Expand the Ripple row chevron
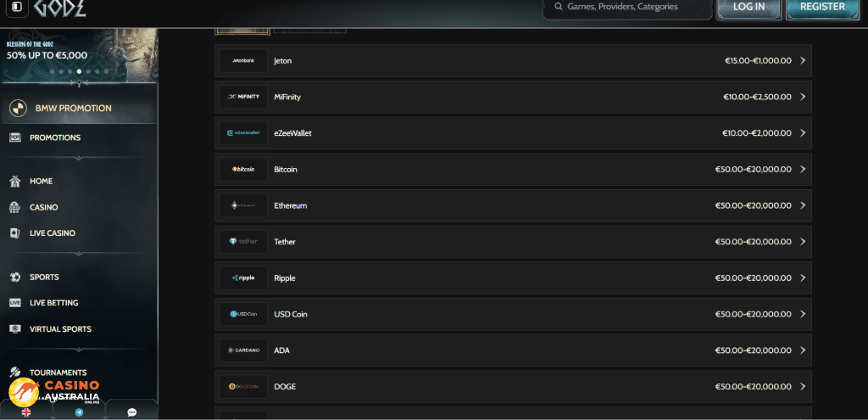 pyautogui.click(x=803, y=278)
